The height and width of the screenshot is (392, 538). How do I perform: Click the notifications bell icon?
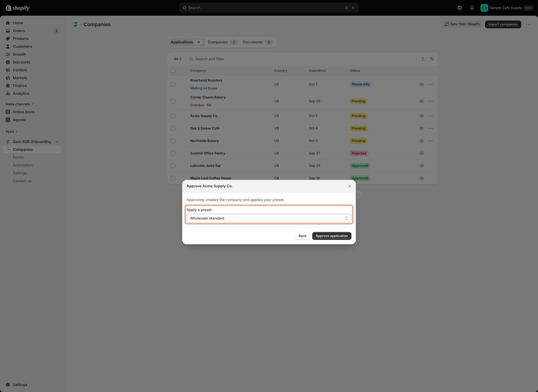pos(472,8)
